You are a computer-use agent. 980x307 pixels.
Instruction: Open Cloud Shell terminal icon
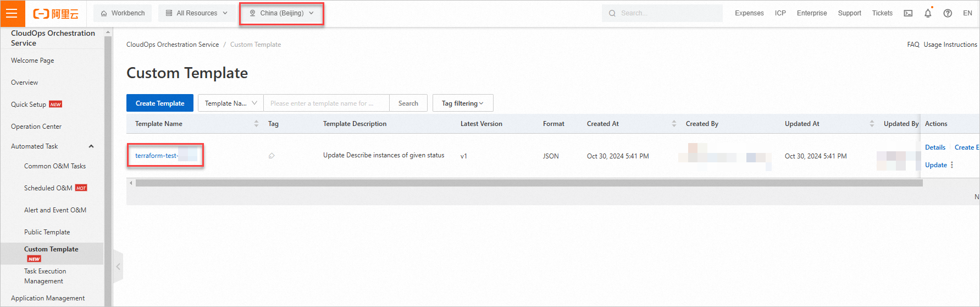tap(908, 13)
